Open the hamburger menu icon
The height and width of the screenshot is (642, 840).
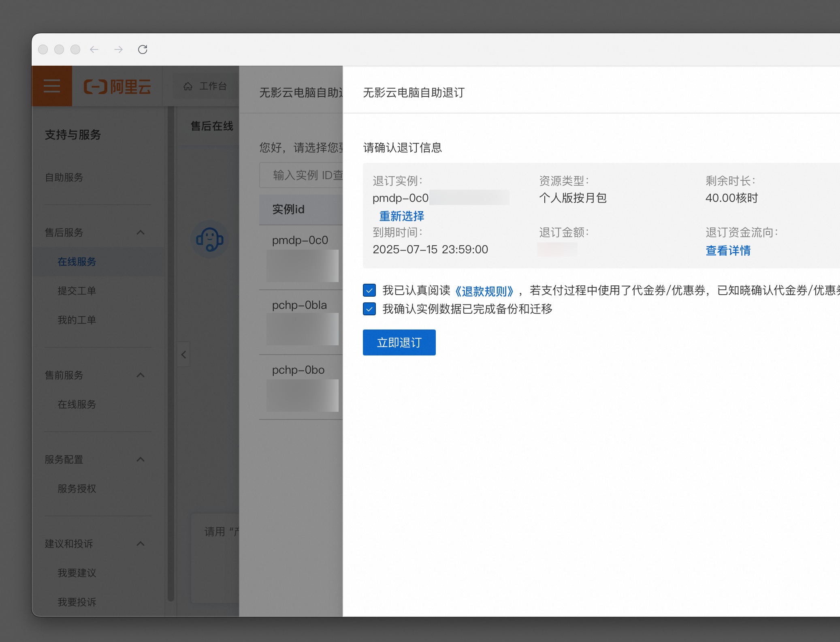pos(52,86)
